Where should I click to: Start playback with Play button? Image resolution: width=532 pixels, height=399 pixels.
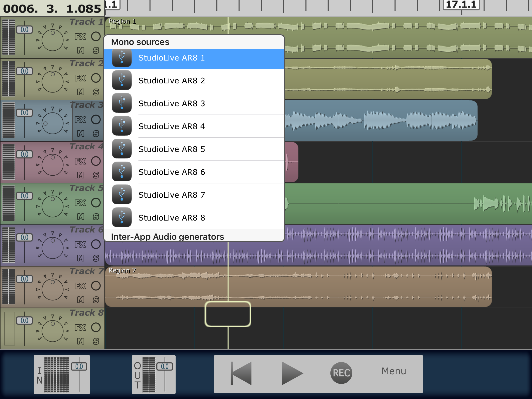coord(292,373)
